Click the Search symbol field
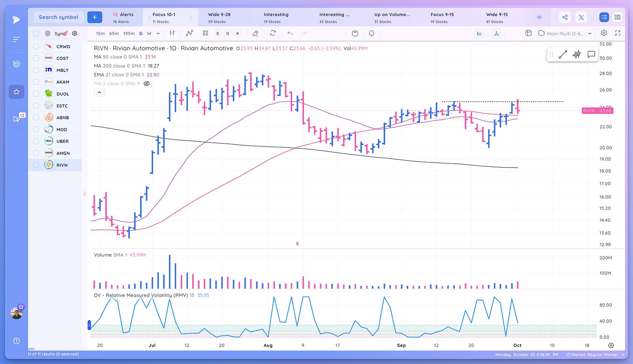This screenshot has width=633, height=364. click(x=58, y=17)
